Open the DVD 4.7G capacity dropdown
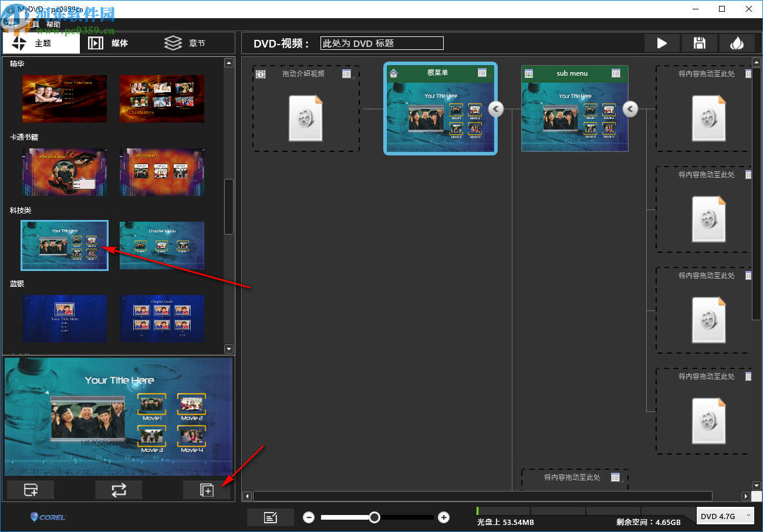 725,516
